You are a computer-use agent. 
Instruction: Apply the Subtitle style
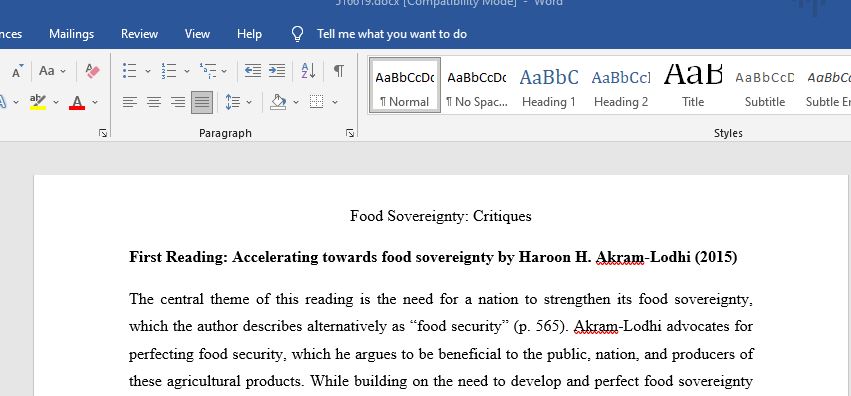pyautogui.click(x=765, y=85)
